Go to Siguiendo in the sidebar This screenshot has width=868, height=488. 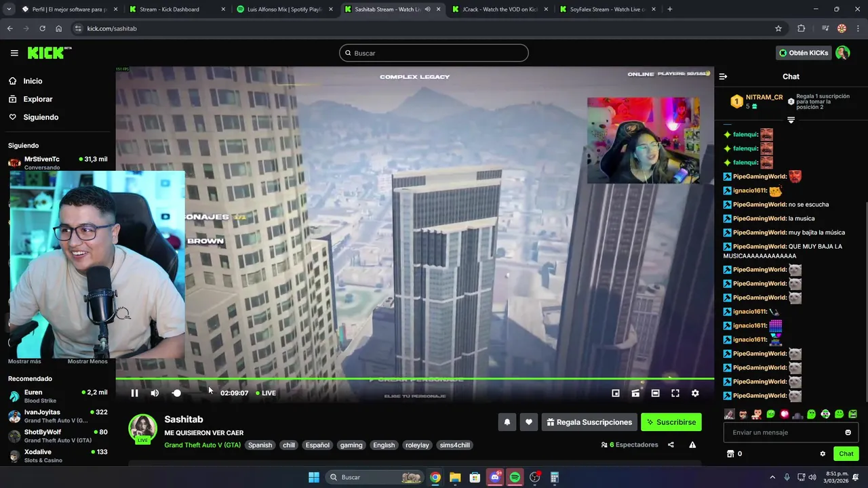(41, 117)
